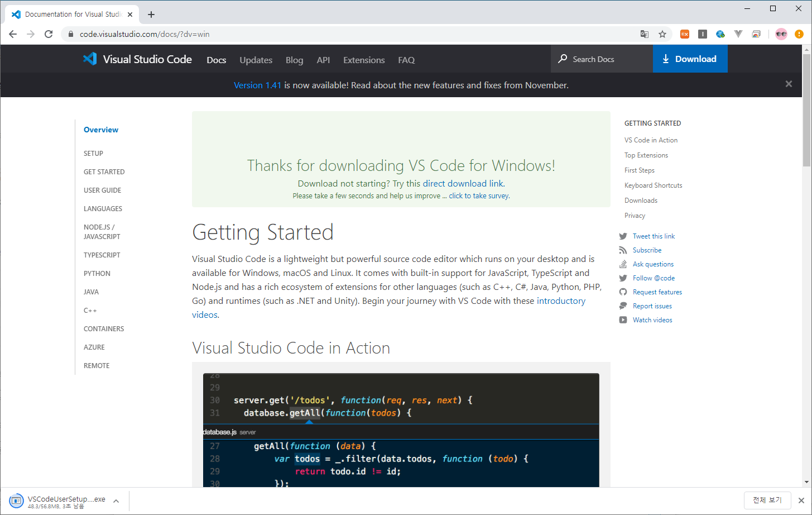Expand the LANGUAGES sidebar section

click(103, 208)
